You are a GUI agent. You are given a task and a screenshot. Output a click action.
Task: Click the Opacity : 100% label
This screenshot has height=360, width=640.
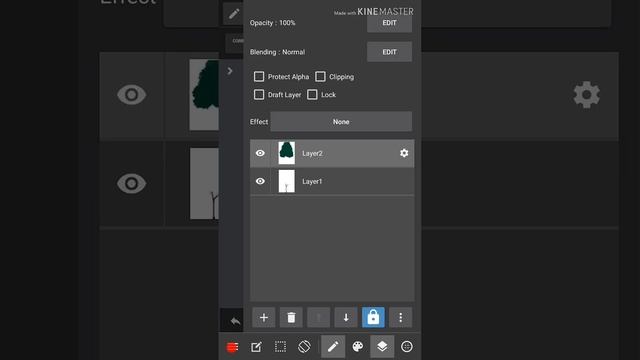[273, 23]
